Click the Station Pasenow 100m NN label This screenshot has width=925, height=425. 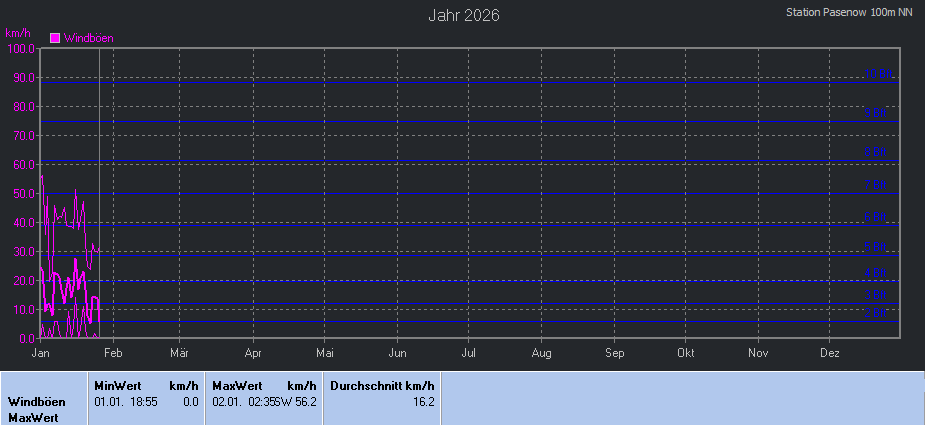coord(849,13)
